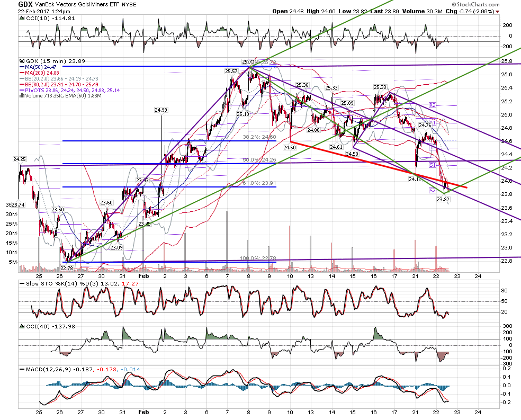
Task: Click the red down arrow beside Chg
Action: coord(497,12)
